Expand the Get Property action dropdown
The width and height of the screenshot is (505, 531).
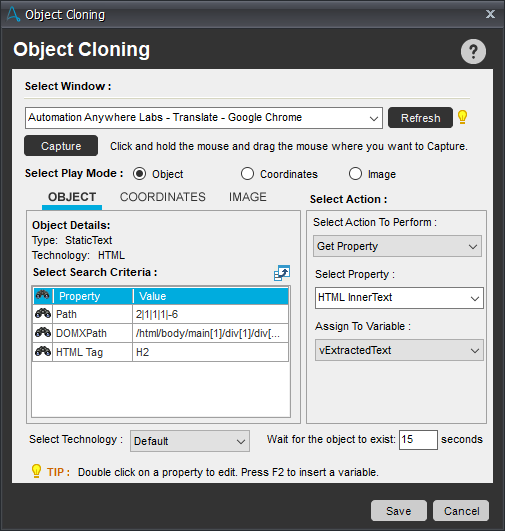click(397, 246)
